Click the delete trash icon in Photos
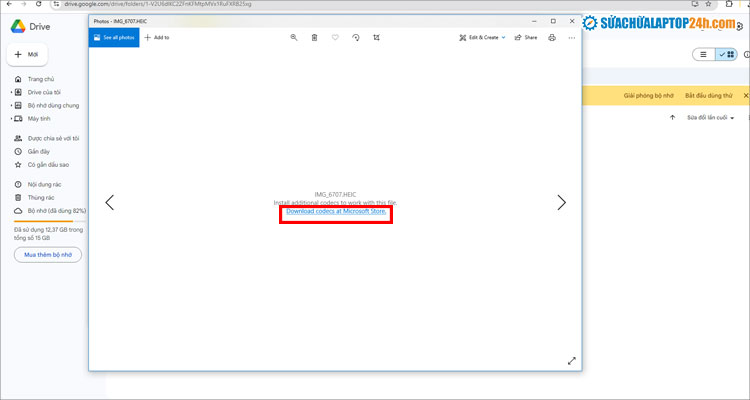The height and width of the screenshot is (400, 750). 314,37
